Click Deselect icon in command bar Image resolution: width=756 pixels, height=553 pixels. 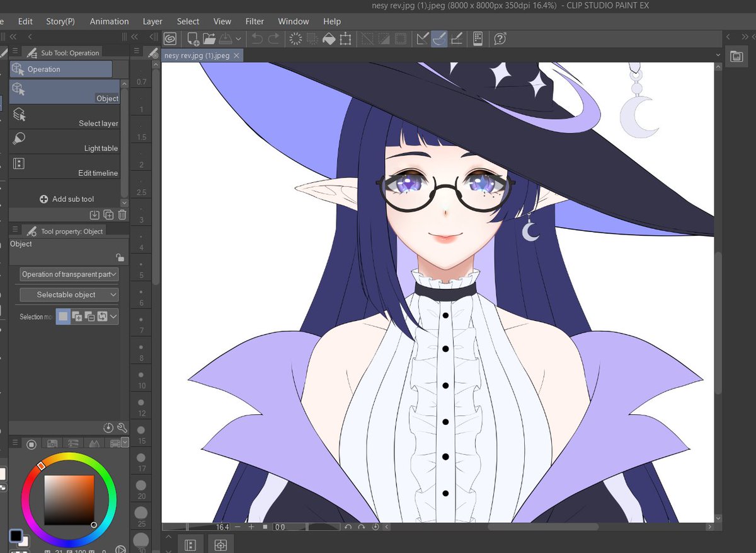pos(367,38)
